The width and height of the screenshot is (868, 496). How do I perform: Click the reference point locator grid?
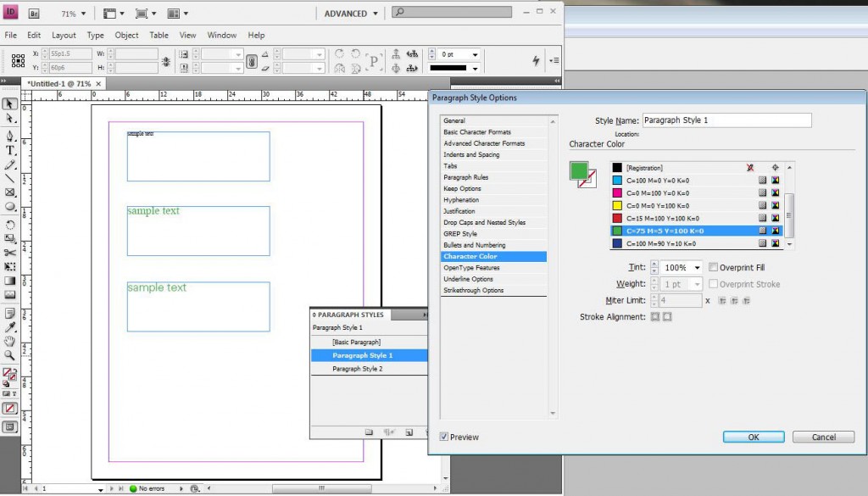click(x=19, y=60)
